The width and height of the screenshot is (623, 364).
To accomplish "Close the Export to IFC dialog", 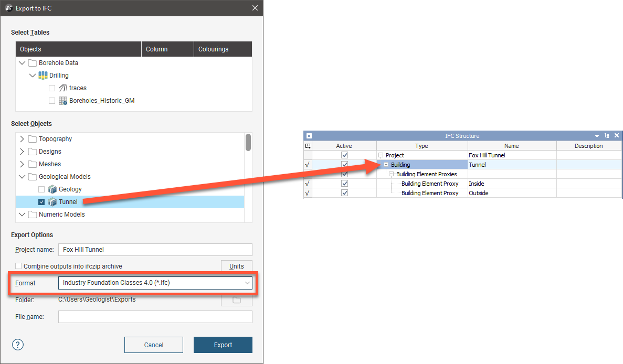I will (255, 8).
